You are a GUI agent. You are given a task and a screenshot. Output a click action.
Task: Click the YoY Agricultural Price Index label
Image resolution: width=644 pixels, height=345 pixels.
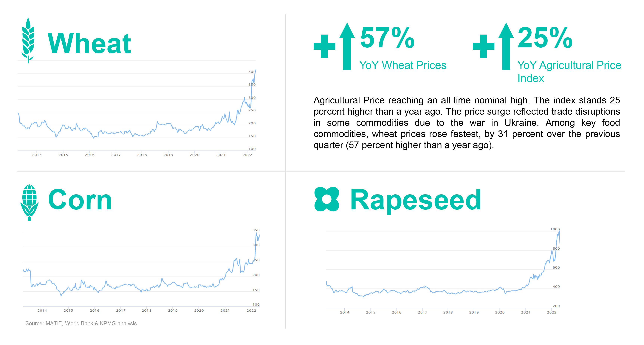point(569,72)
